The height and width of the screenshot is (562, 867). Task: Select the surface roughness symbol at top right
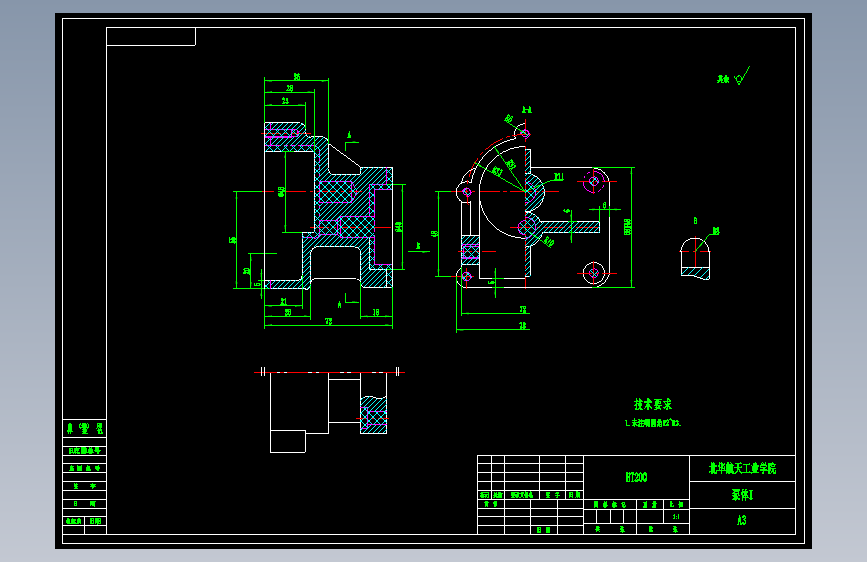[x=743, y=76]
